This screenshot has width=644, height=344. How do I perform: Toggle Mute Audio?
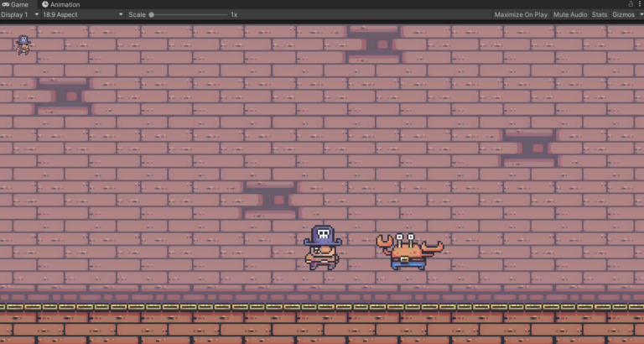click(x=570, y=14)
